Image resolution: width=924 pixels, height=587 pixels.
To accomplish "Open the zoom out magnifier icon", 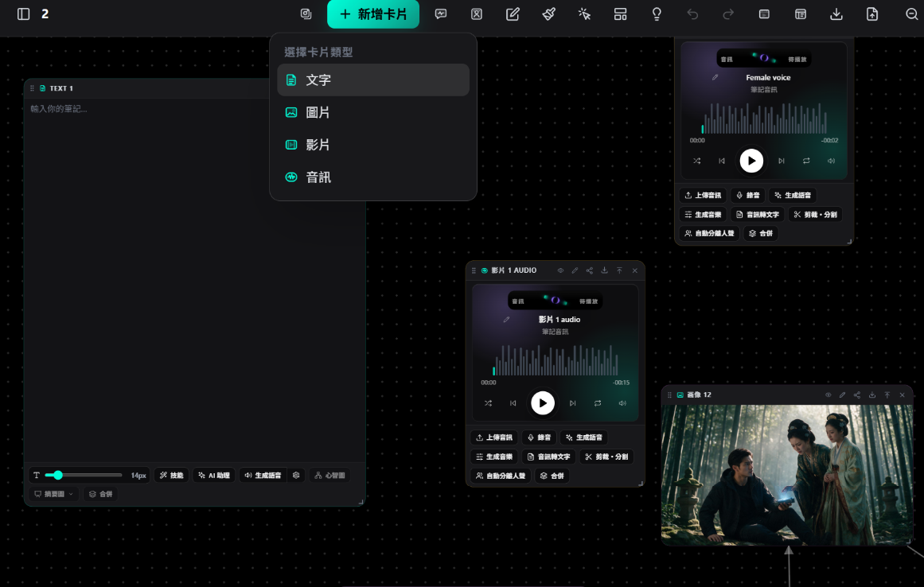I will (911, 14).
